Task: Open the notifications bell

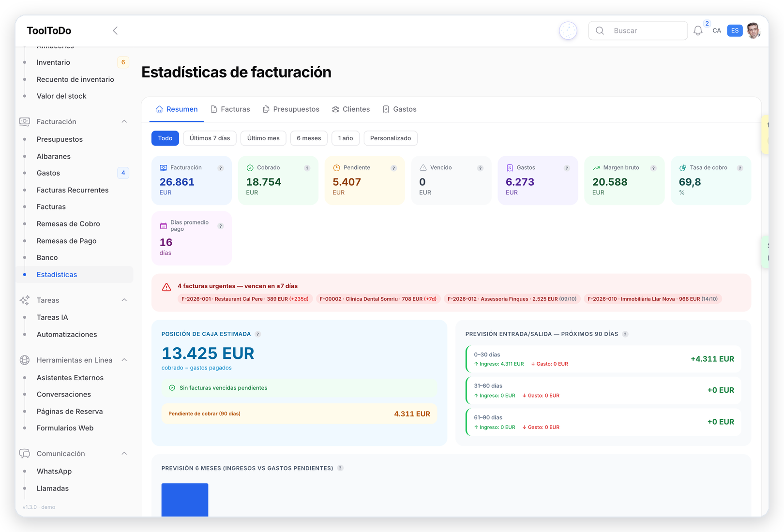Action: (698, 30)
